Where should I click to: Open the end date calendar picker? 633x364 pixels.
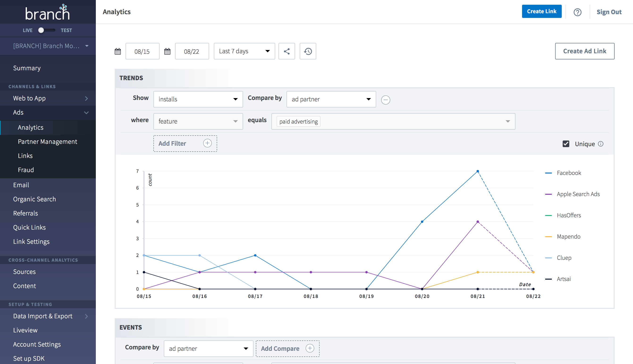167,51
